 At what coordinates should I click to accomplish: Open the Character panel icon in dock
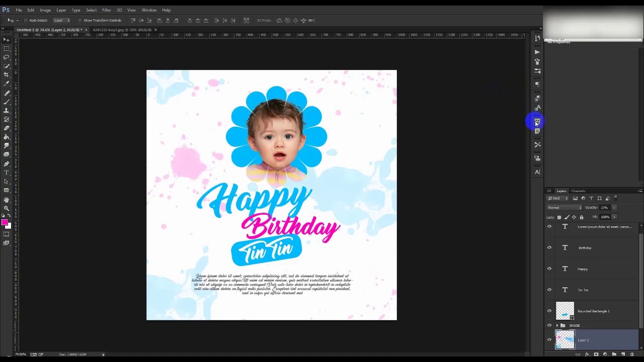point(537,172)
